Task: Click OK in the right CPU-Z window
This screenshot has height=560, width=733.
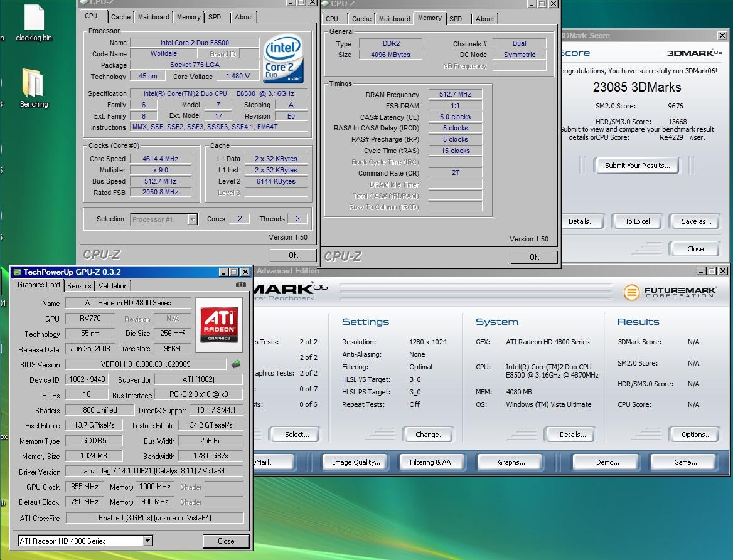Action: point(534,257)
